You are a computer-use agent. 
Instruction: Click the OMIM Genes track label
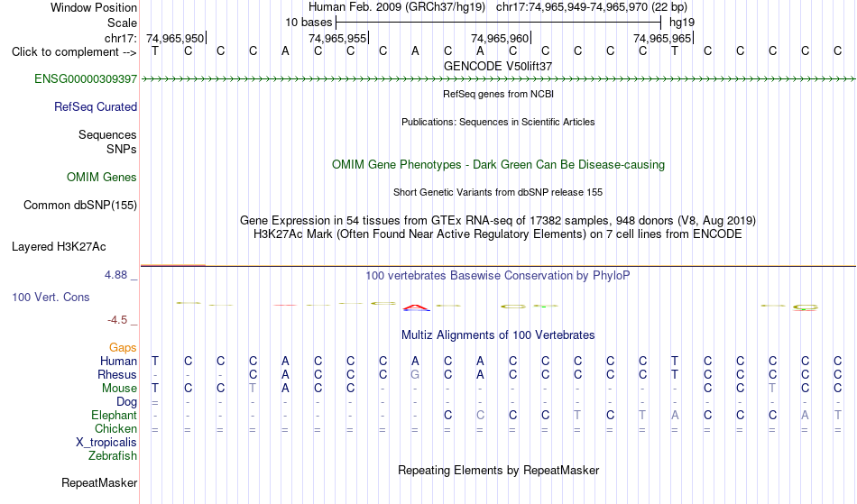click(102, 178)
